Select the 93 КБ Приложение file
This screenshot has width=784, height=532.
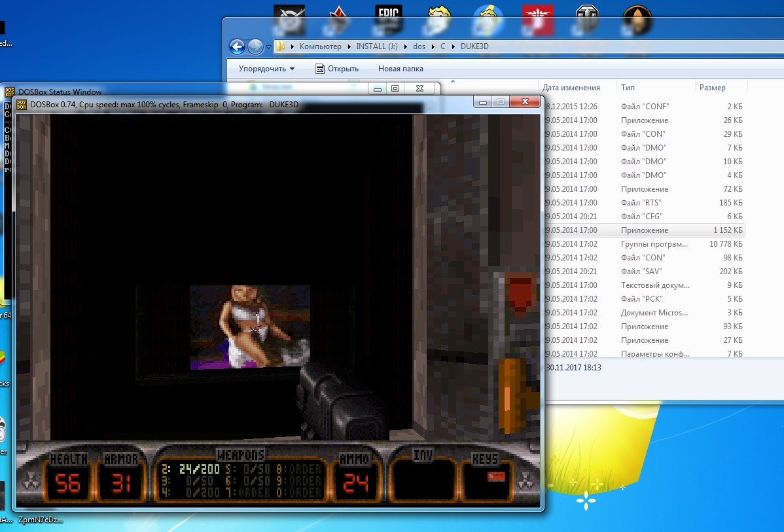[x=644, y=327]
